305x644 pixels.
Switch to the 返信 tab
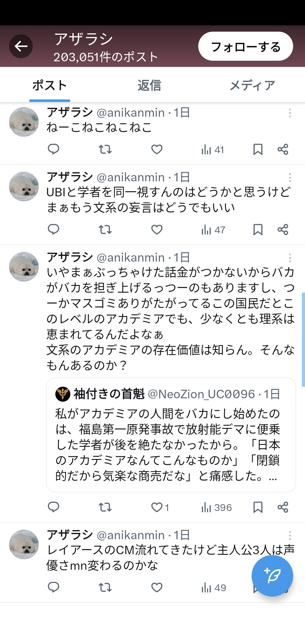pos(149,85)
